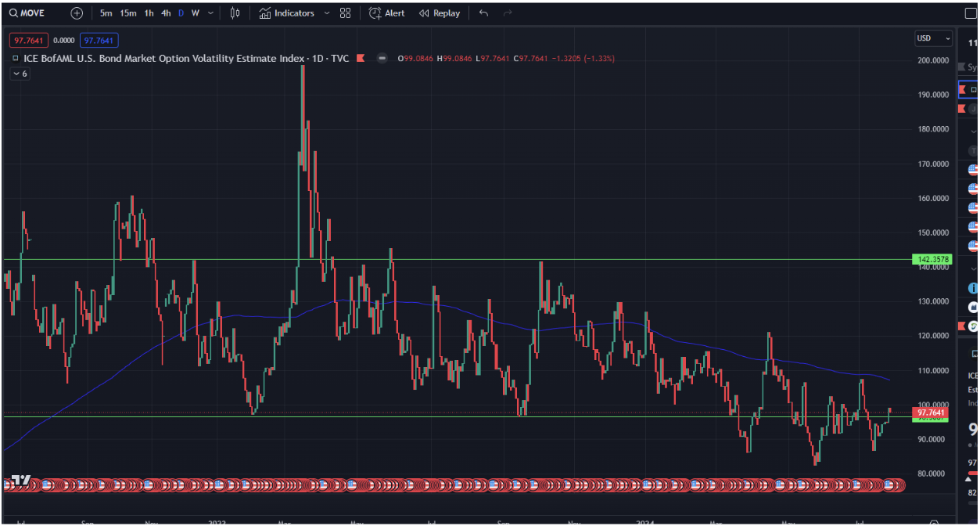The image size is (980, 526).
Task: Select the weekly W timeframe
Action: pos(196,13)
